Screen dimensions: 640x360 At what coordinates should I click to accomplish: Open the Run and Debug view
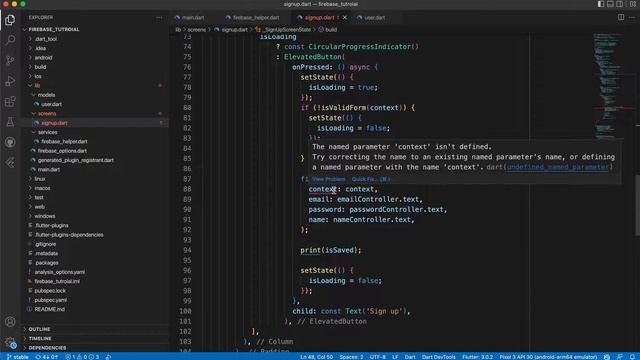click(10, 81)
